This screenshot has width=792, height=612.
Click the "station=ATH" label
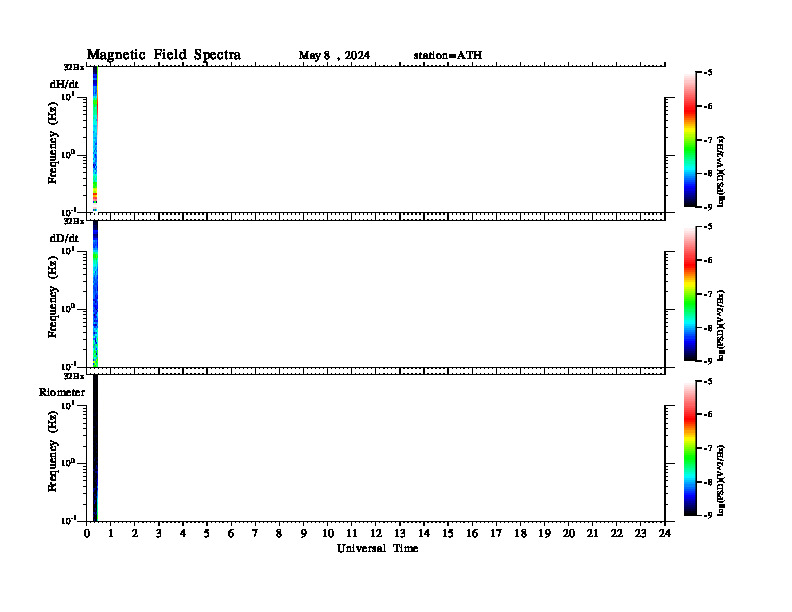point(448,55)
